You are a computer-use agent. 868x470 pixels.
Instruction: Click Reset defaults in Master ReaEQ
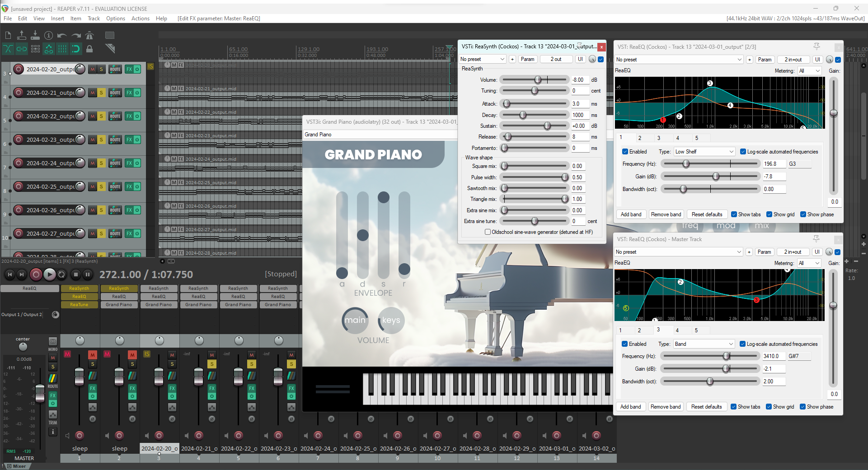[706, 407]
